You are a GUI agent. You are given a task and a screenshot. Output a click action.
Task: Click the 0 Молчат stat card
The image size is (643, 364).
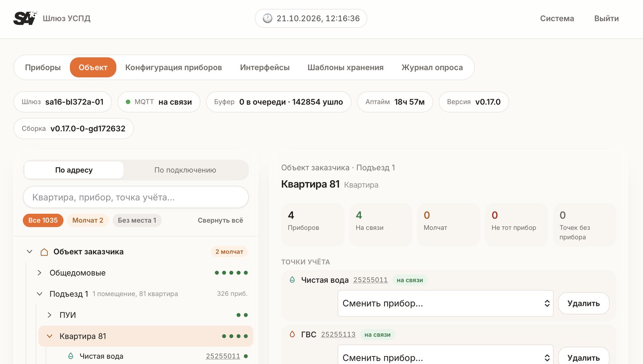[448, 225]
